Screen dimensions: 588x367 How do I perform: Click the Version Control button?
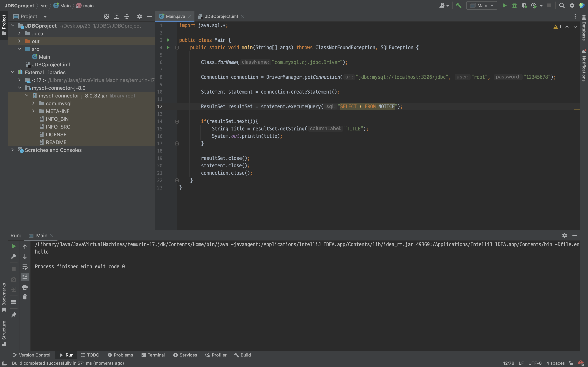(31, 355)
